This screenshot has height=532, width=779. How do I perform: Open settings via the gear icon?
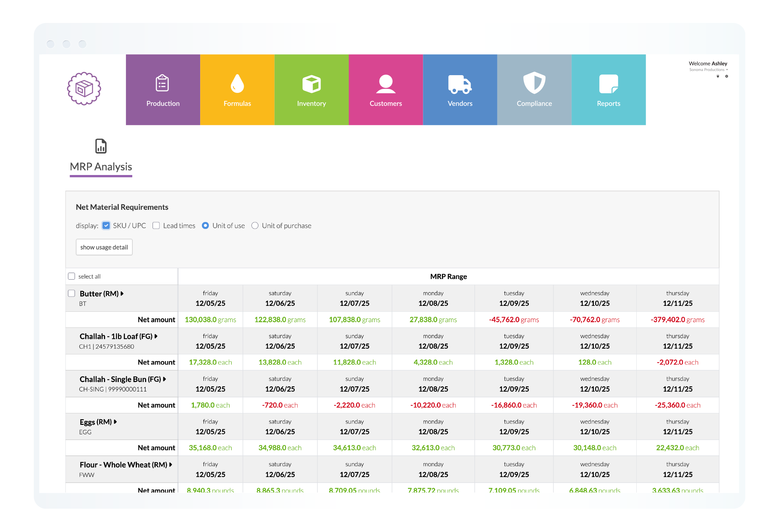[726, 76]
